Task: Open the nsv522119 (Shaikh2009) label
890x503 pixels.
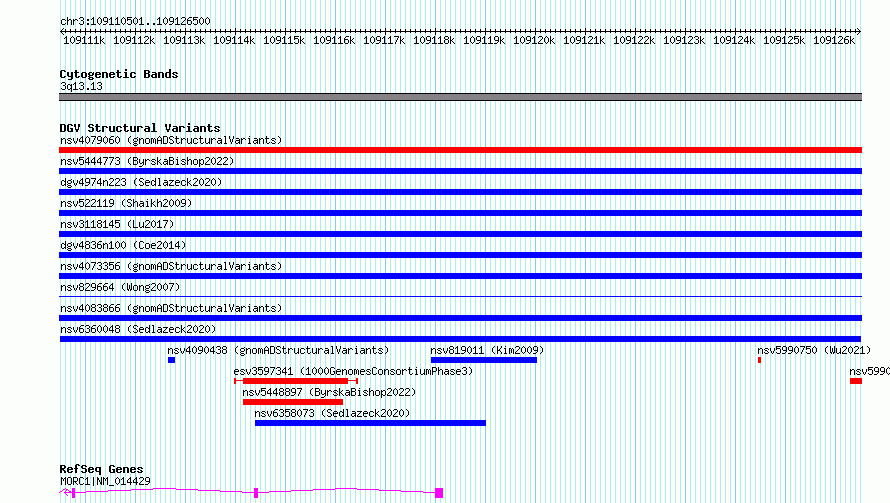Action: click(126, 203)
